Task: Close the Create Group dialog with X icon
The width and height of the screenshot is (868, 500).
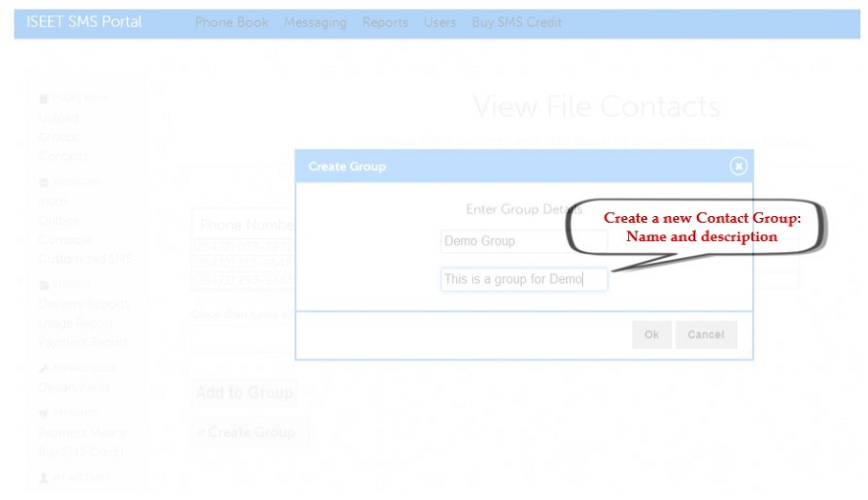Action: click(x=738, y=166)
